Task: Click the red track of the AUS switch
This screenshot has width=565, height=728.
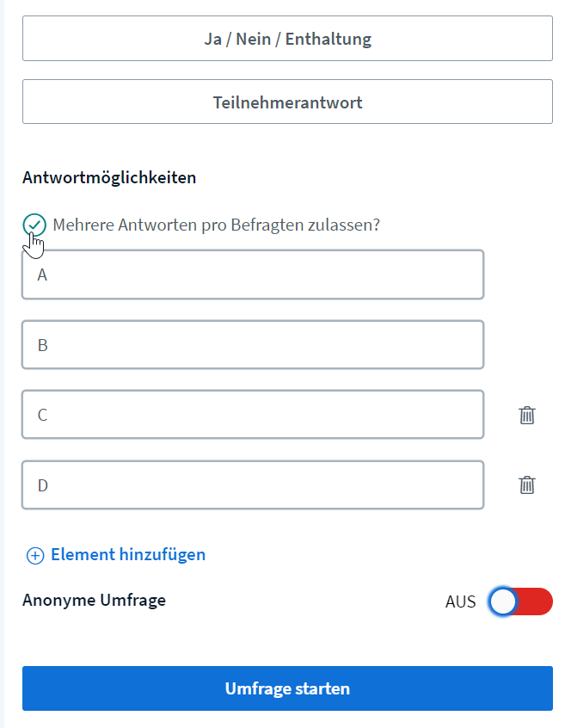Action: point(536,602)
